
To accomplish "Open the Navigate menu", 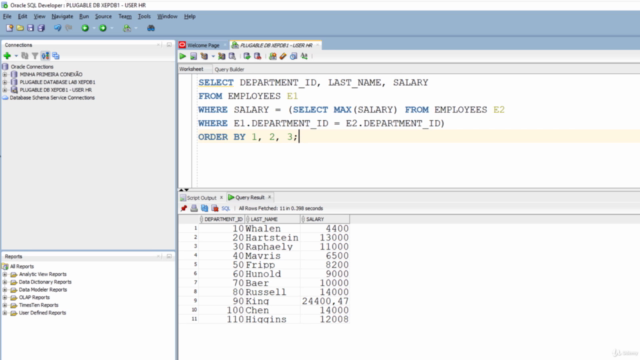I will pos(62,16).
